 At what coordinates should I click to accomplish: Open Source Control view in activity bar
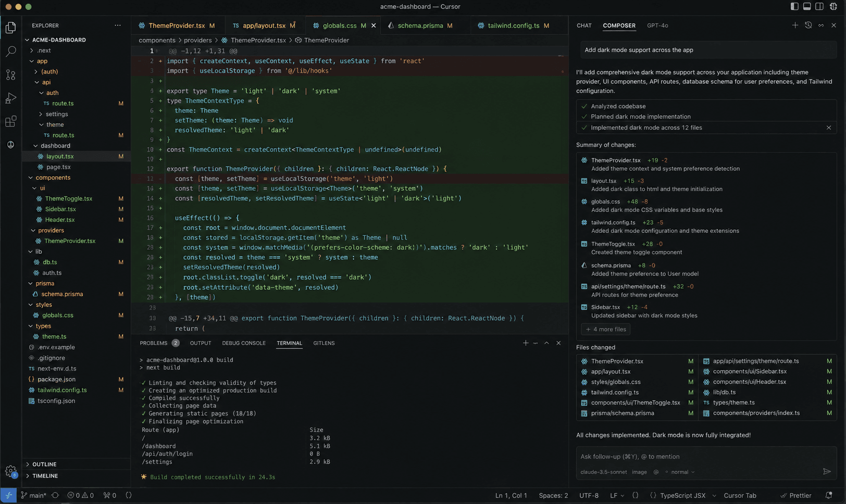[10, 75]
